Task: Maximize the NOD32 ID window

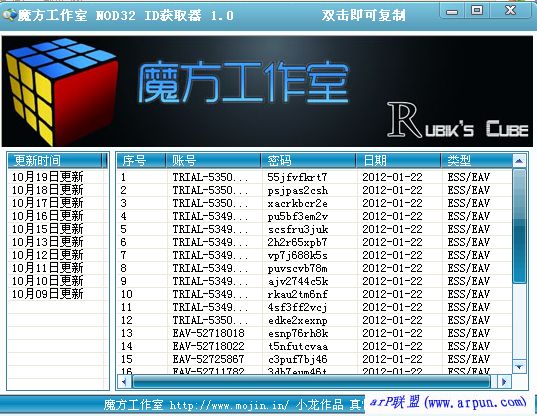Action: (x=477, y=11)
